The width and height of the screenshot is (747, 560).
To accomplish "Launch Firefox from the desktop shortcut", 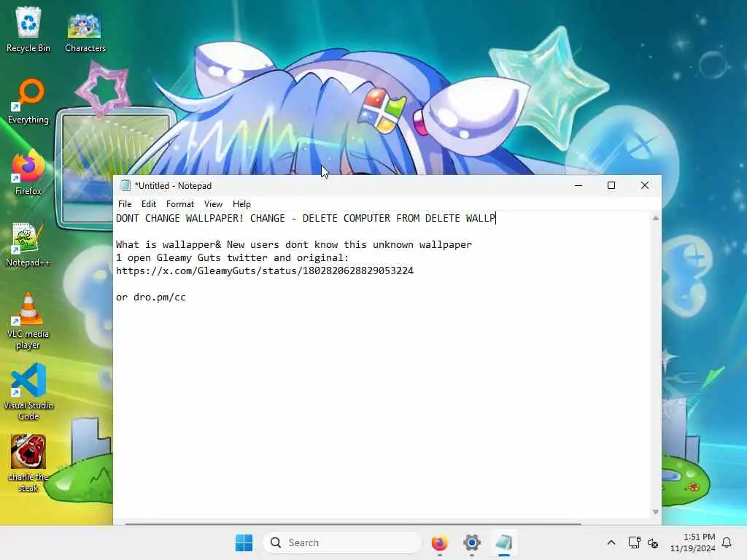I will (x=28, y=172).
